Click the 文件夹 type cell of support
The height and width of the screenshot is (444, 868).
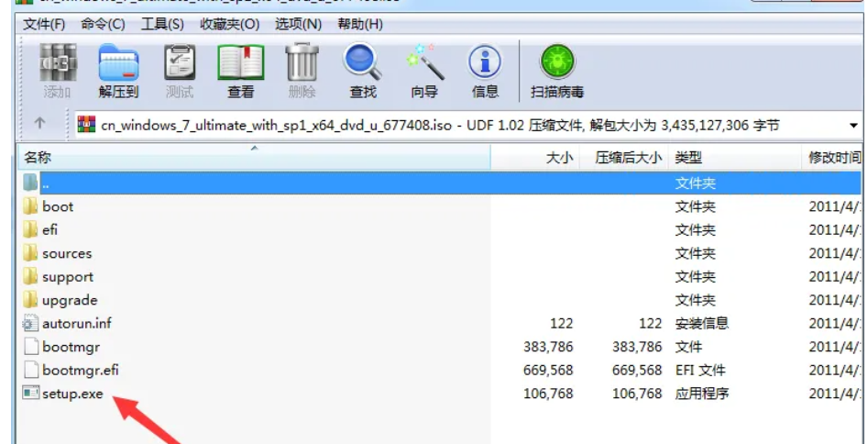point(696,277)
